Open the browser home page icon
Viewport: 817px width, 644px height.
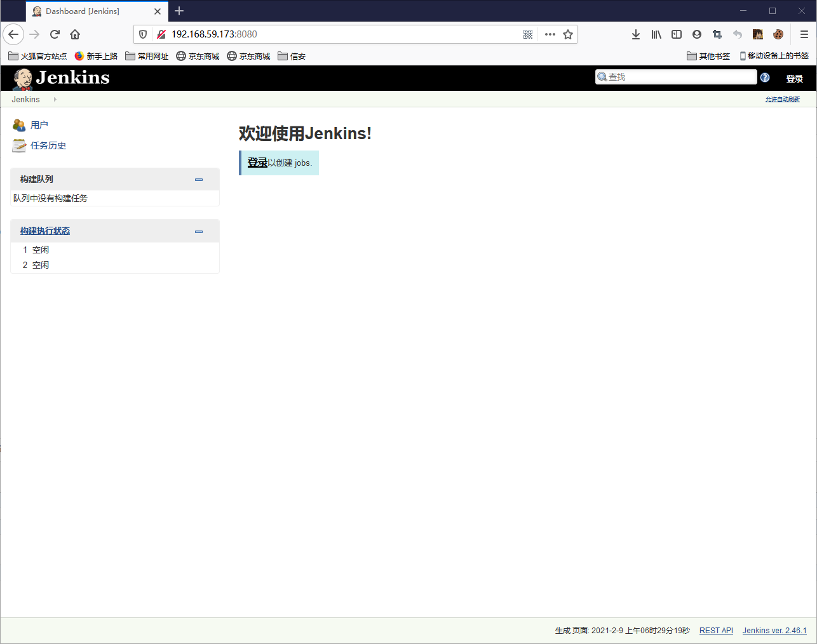75,34
